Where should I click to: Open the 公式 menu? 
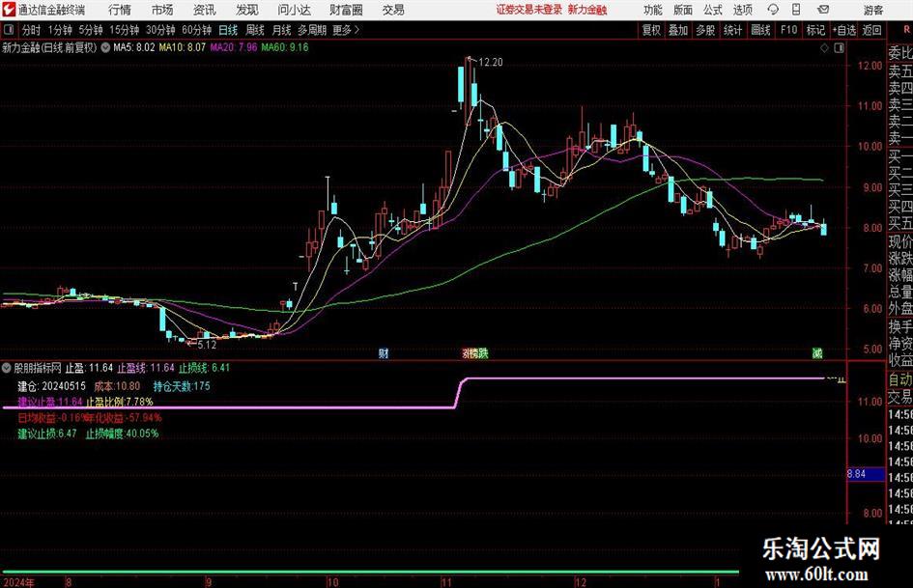[x=713, y=10]
